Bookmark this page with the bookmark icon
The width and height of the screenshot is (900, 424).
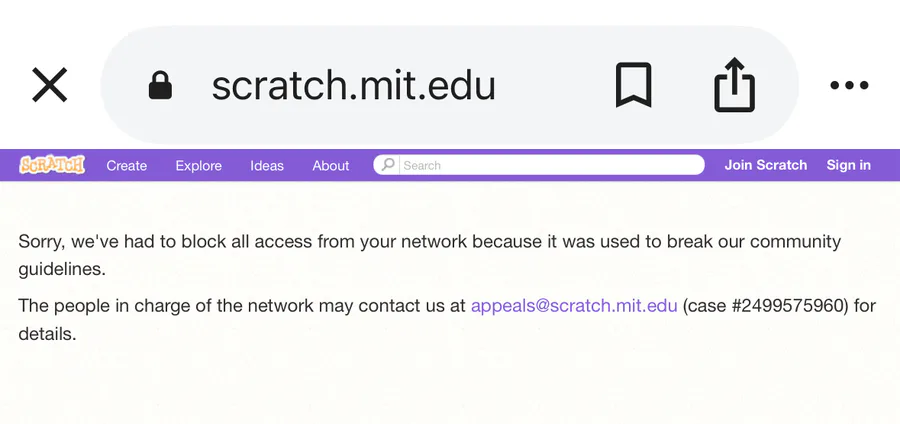(x=633, y=86)
